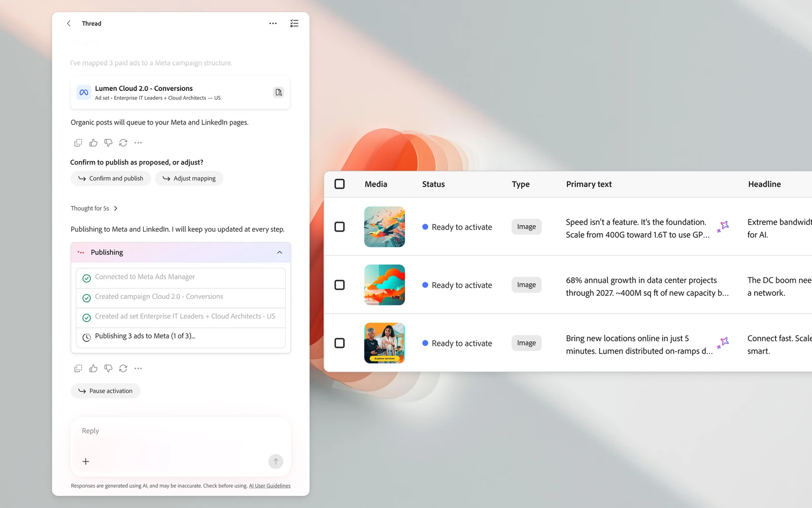Open more actions under organic posts response
Screen dimensions: 812x508
[138, 143]
